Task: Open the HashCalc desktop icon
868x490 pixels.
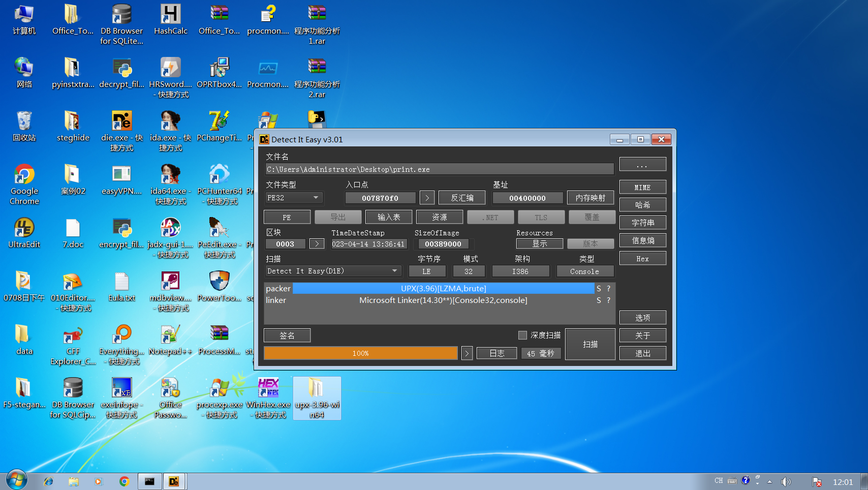Action: pyautogui.click(x=170, y=20)
